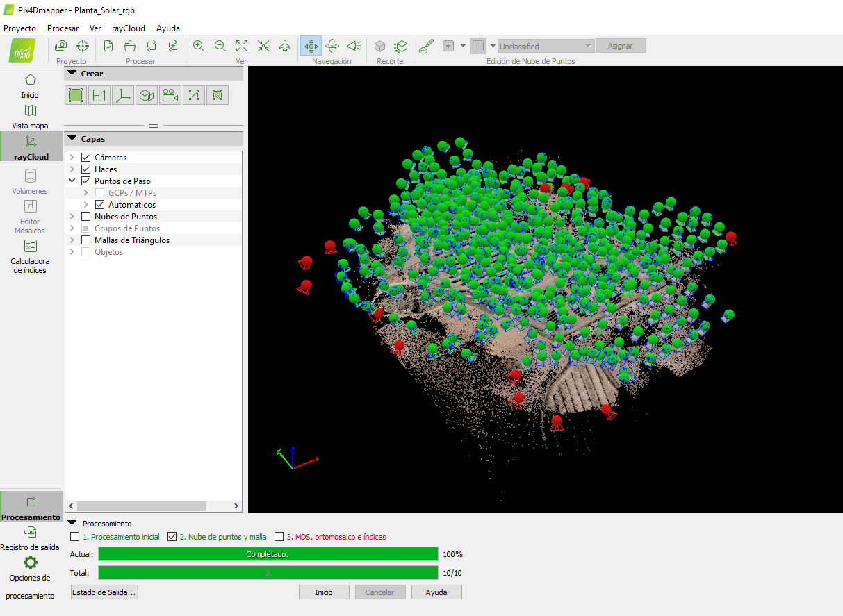
Task: Uncheck the Automaticos layer checkbox
Action: pos(100,205)
